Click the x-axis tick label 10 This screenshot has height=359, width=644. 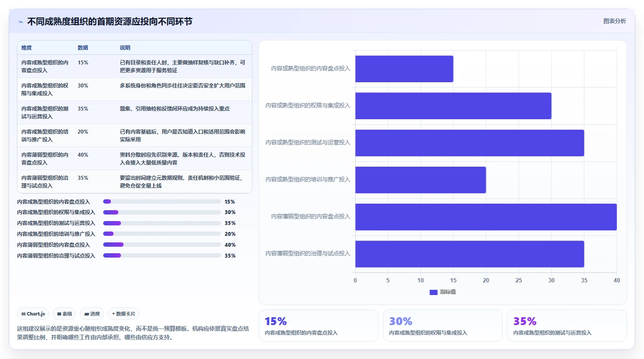click(421, 280)
